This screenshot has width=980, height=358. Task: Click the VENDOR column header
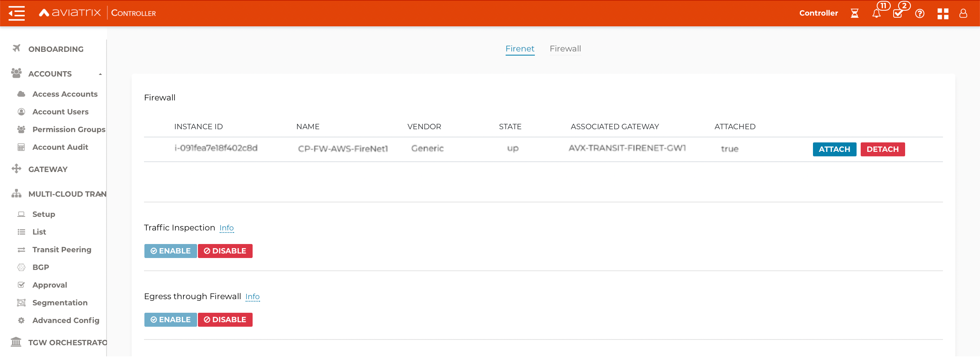coord(424,127)
